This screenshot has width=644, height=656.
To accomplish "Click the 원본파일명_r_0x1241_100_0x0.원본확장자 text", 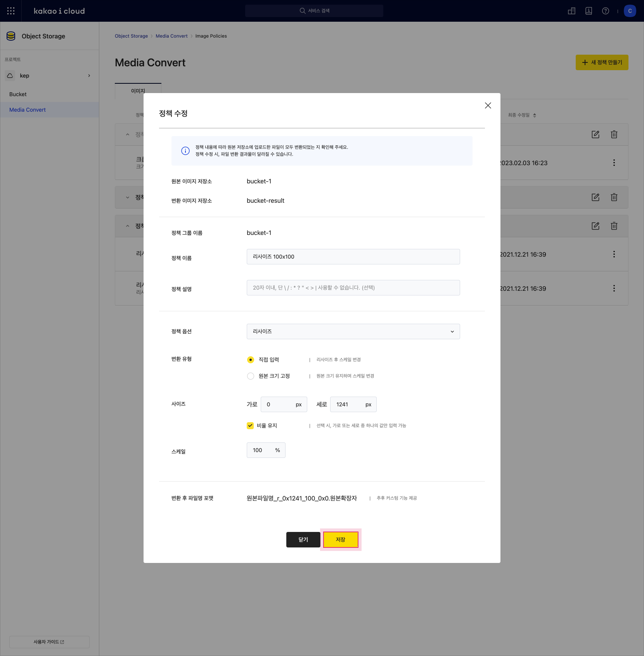I will [x=302, y=498].
